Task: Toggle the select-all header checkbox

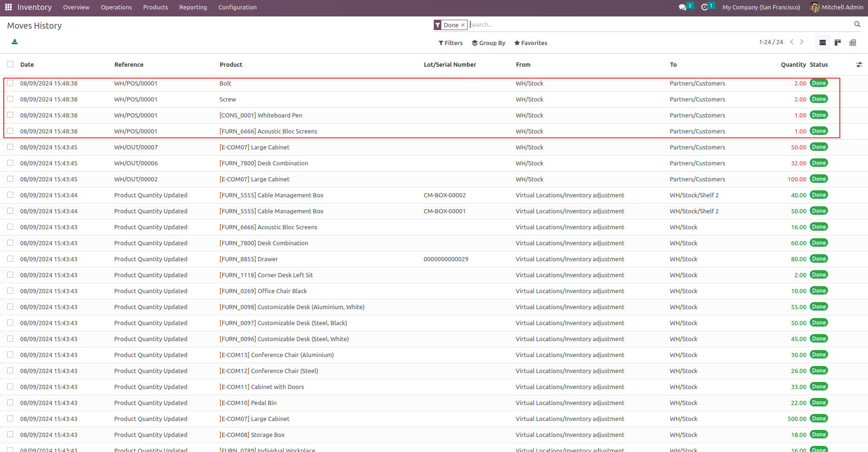Action: click(10, 64)
